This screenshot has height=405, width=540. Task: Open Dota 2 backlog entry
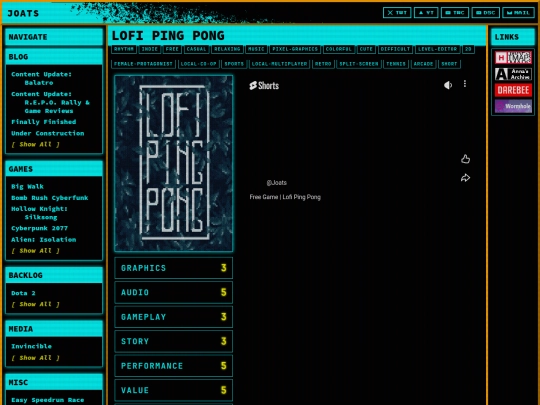(23, 293)
